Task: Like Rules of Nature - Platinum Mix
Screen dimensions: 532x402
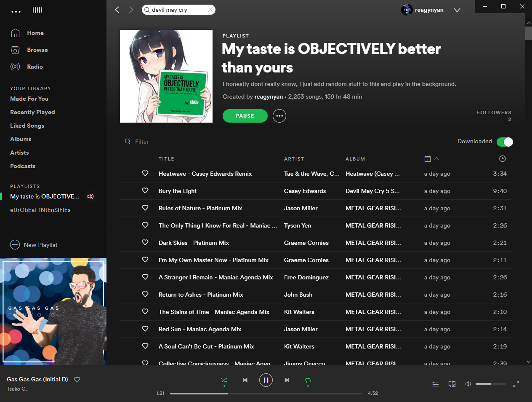Action: (145, 208)
